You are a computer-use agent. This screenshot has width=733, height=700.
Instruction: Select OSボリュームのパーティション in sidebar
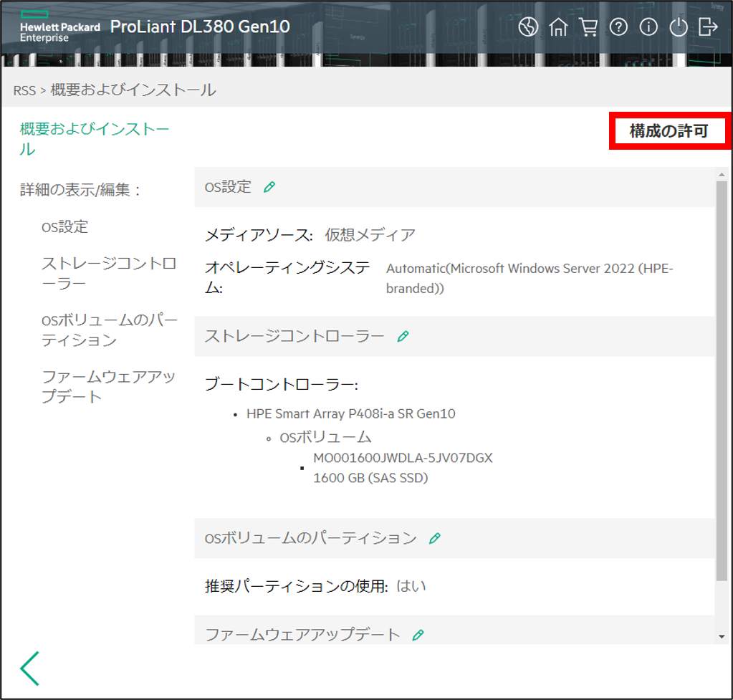click(x=110, y=330)
